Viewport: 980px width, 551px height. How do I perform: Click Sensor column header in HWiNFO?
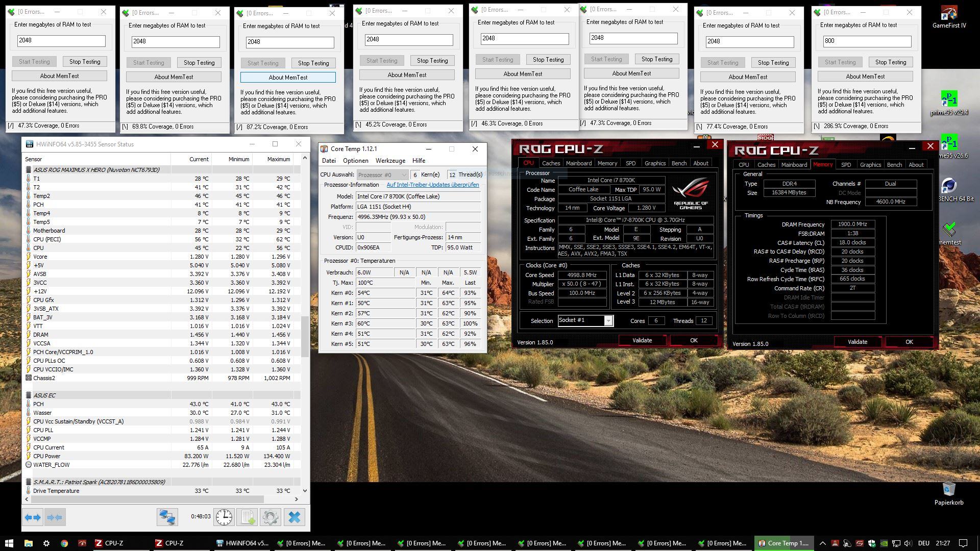[x=97, y=159]
